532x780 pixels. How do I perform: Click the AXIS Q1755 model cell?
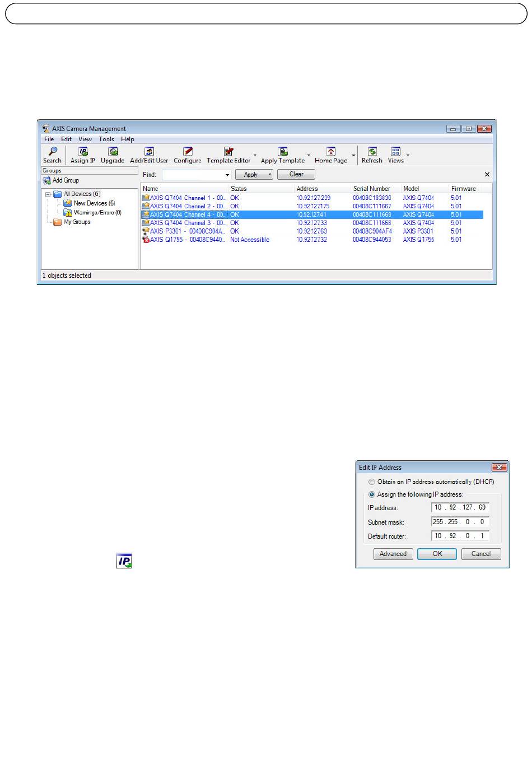[x=418, y=240]
